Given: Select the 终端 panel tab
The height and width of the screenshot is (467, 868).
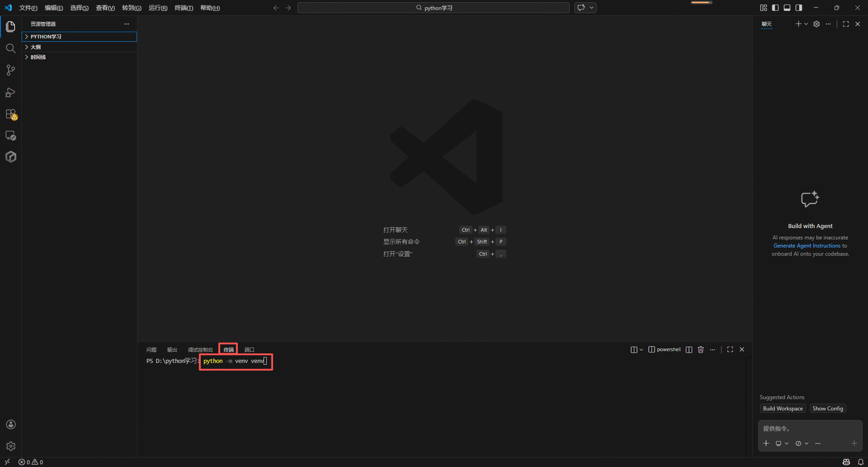Looking at the screenshot, I should (229, 350).
